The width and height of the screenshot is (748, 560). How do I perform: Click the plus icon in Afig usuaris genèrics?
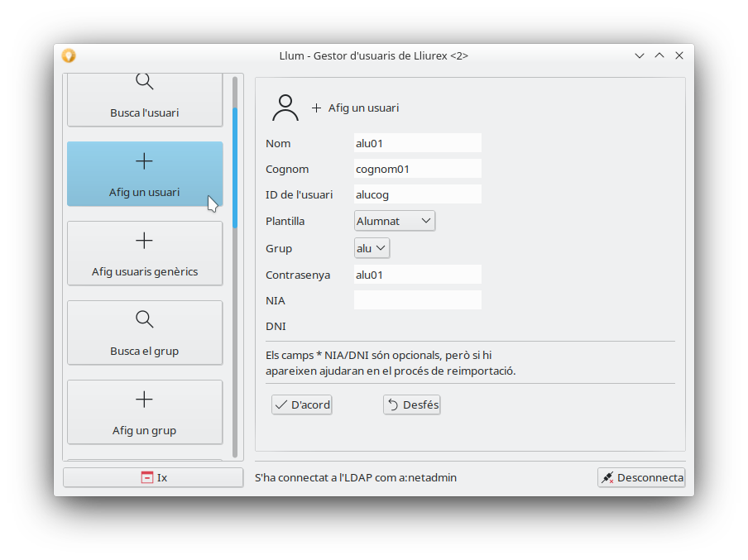point(144,241)
